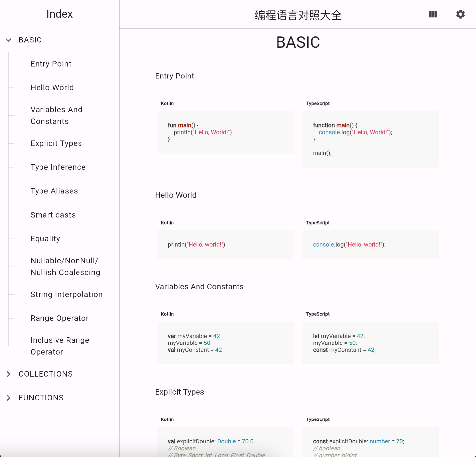Image resolution: width=476 pixels, height=457 pixels.
Task: Navigate to Inclusive Range Operator entry
Action: [60, 346]
